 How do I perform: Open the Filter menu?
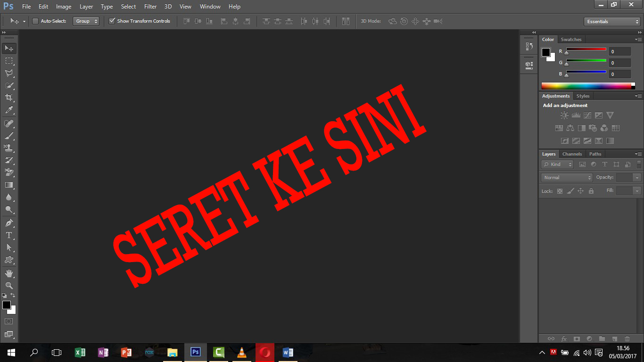tap(150, 7)
